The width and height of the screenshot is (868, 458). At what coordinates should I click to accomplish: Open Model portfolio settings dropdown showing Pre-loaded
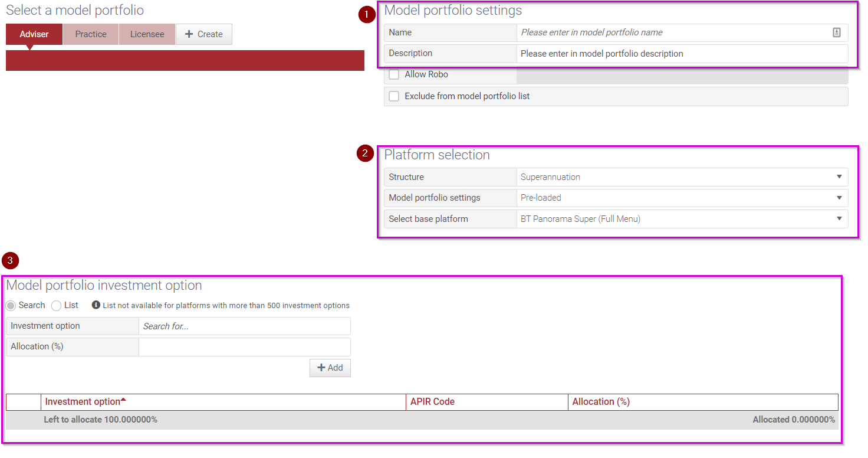[682, 198]
